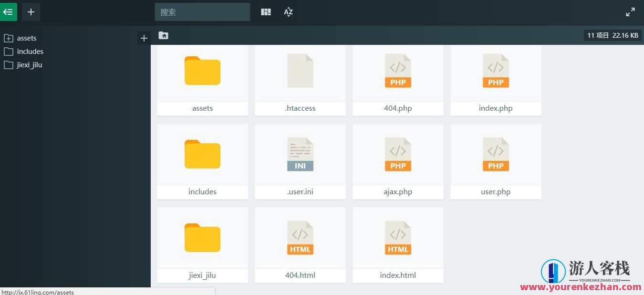Go to root via home folder icon

pos(164,35)
